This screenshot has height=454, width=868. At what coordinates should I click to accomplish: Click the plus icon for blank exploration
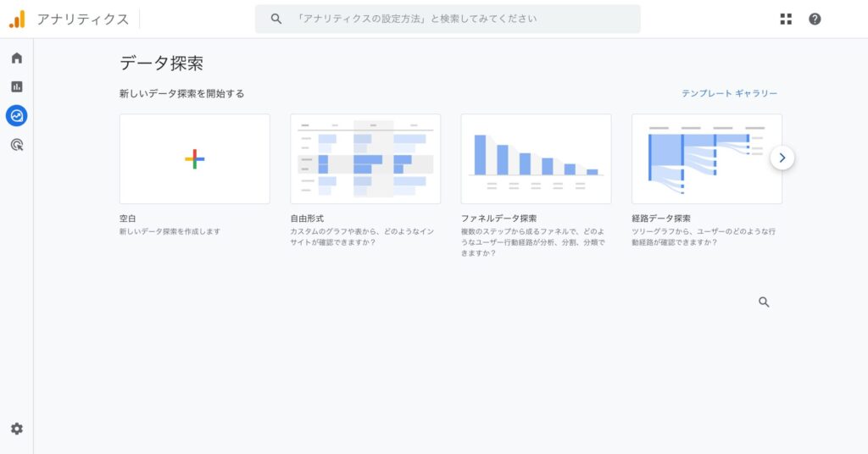(195, 159)
